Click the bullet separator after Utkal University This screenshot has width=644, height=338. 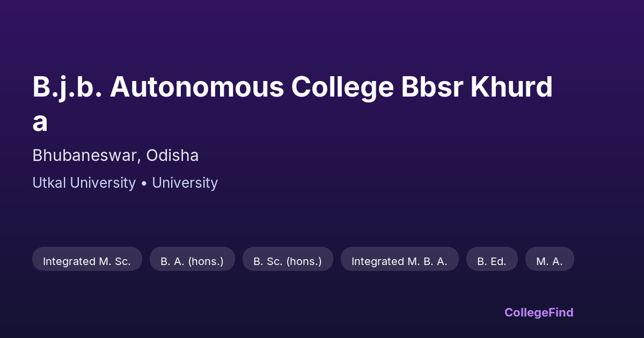tap(144, 183)
